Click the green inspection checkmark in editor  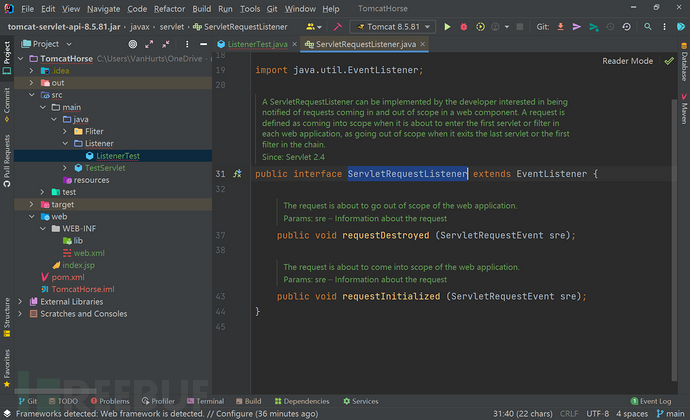669,61
